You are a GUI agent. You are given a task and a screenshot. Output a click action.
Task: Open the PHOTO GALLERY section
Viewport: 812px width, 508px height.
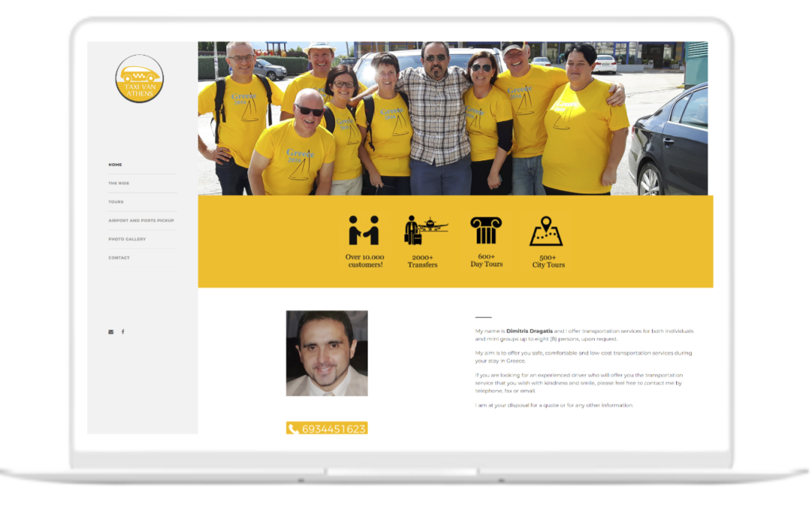pyautogui.click(x=126, y=239)
